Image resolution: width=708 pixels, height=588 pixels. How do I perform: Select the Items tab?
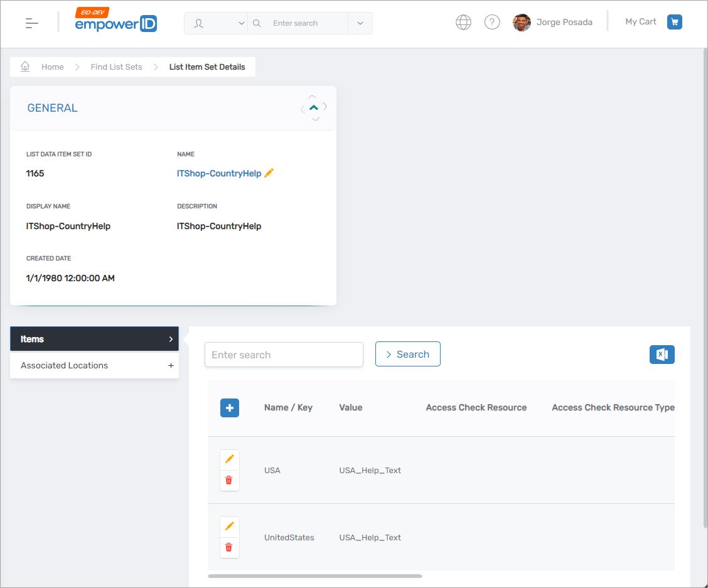coord(94,339)
